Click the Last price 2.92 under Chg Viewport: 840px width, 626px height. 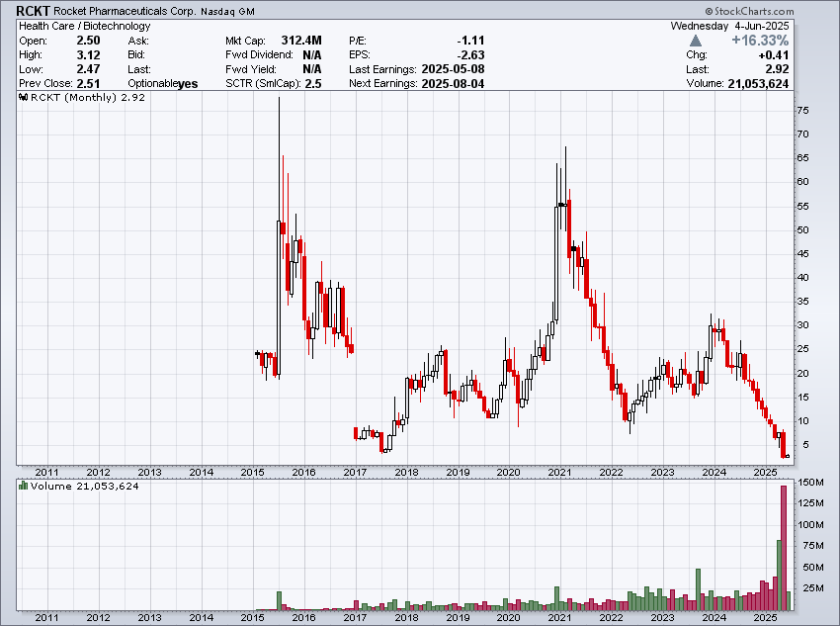[x=778, y=69]
